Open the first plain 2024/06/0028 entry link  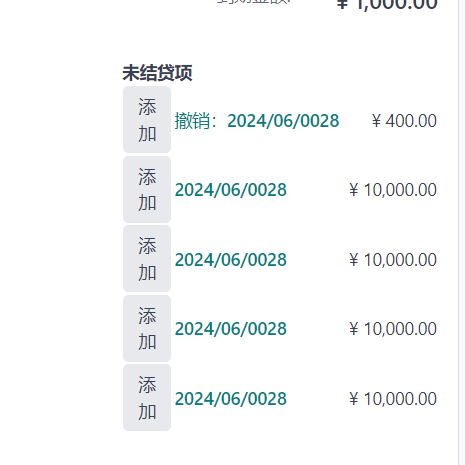pos(231,190)
